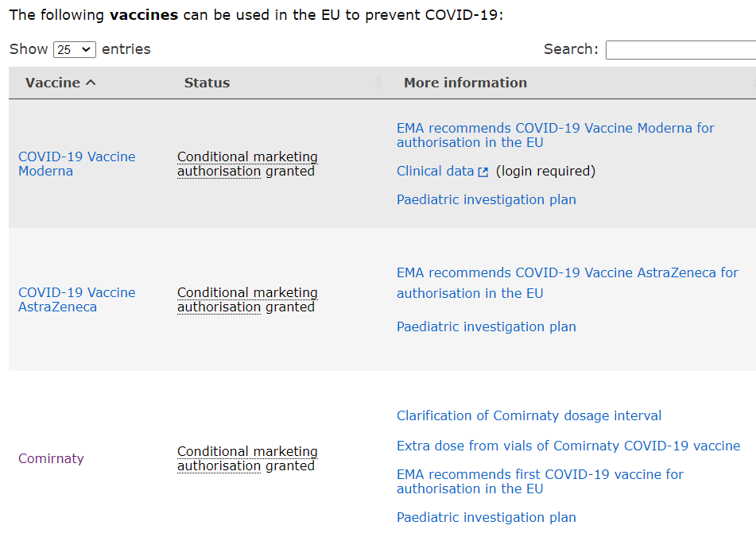Image resolution: width=756 pixels, height=533 pixels.
Task: Open Extra dose from vials of Comirnaty link
Action: point(568,446)
